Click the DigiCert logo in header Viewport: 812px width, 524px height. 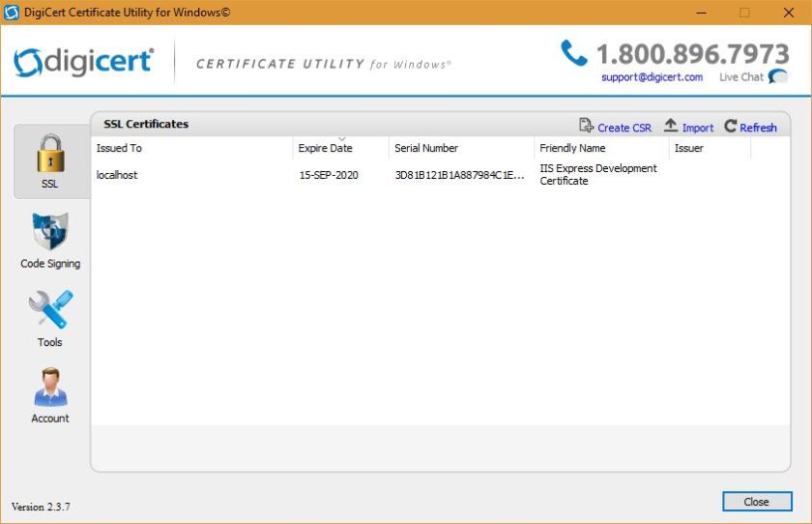pos(84,62)
